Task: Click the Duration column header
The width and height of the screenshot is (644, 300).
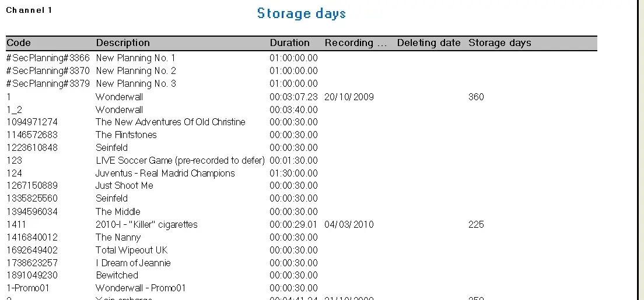Action: click(289, 43)
